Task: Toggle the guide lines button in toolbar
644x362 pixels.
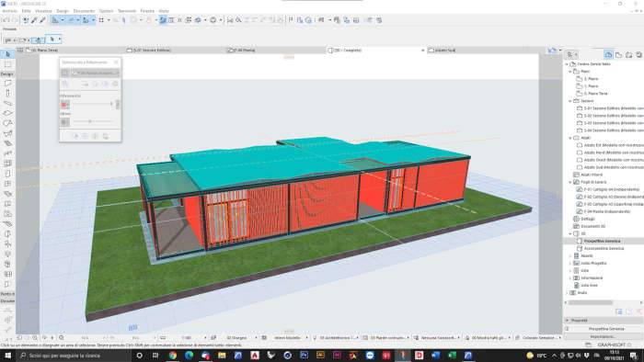Action: coord(73,20)
